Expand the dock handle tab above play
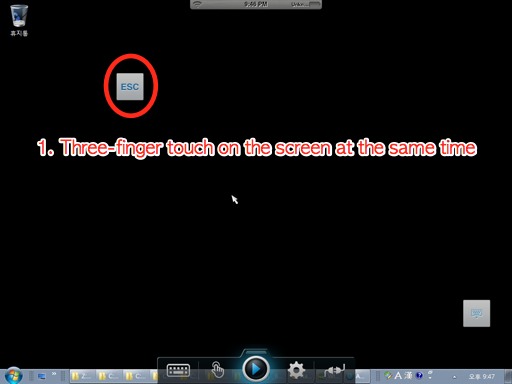 coord(255,352)
